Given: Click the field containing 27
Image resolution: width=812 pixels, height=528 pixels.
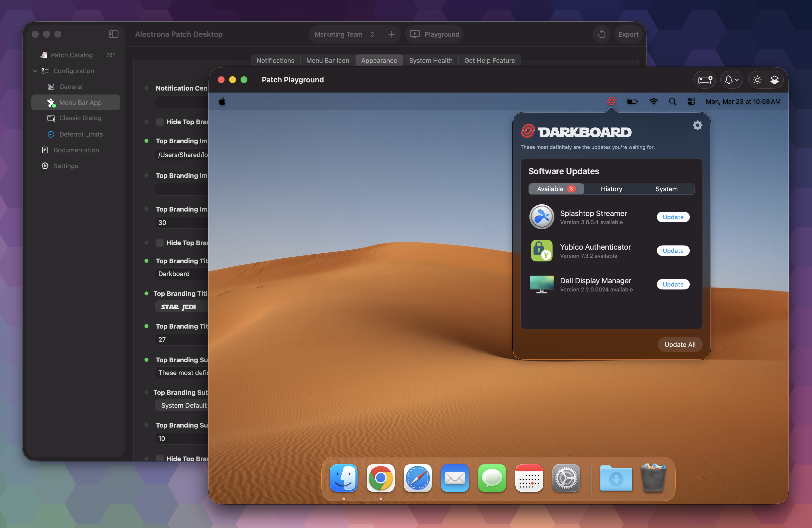Looking at the screenshot, I should point(182,339).
